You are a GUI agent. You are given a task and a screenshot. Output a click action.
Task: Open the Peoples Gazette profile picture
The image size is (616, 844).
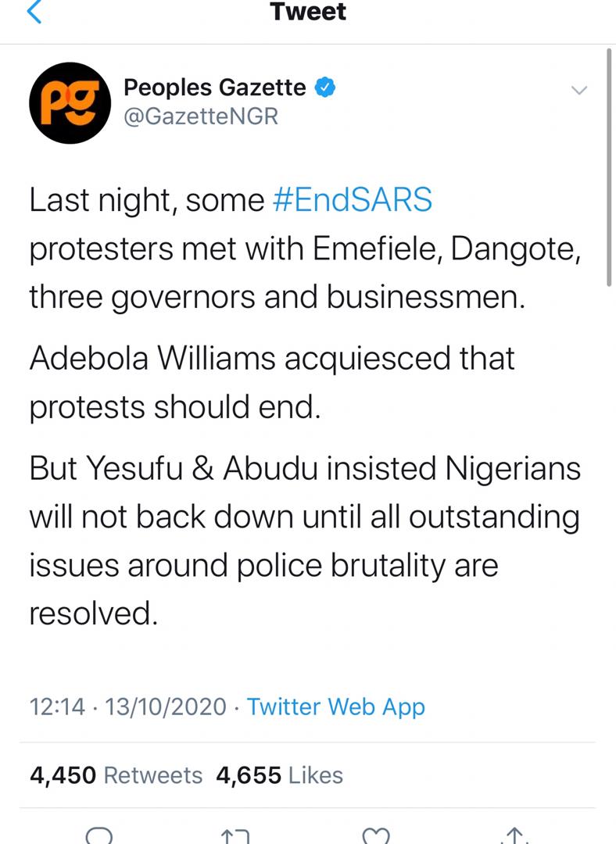coord(69,104)
